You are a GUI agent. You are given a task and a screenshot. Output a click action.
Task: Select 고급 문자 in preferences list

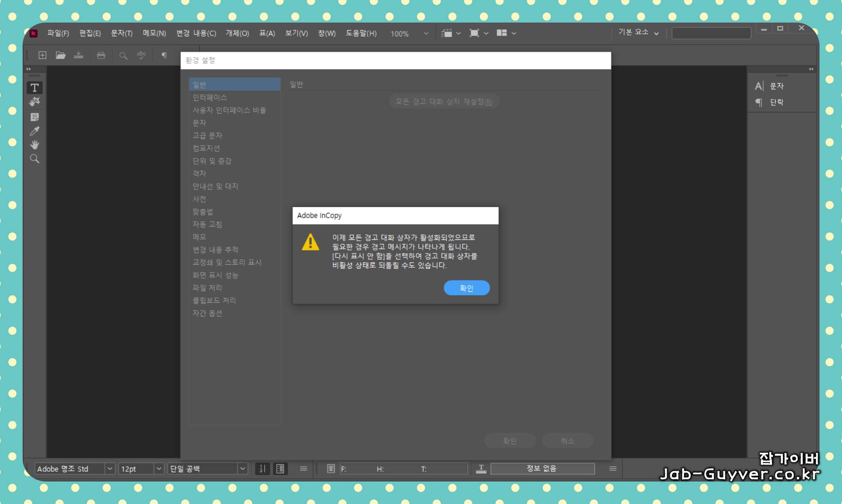coord(235,135)
